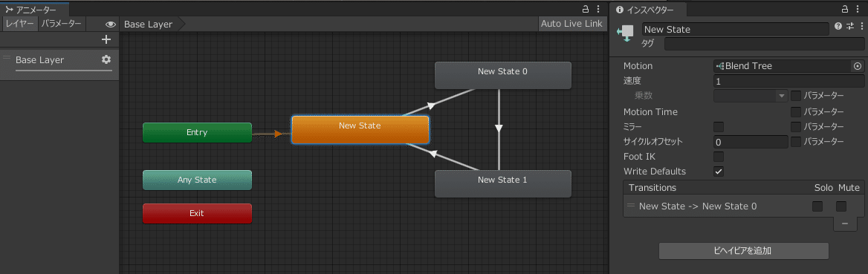Open the preset selector icon in Inspector header
Viewport: 868px width, 274px height.
coord(850,27)
